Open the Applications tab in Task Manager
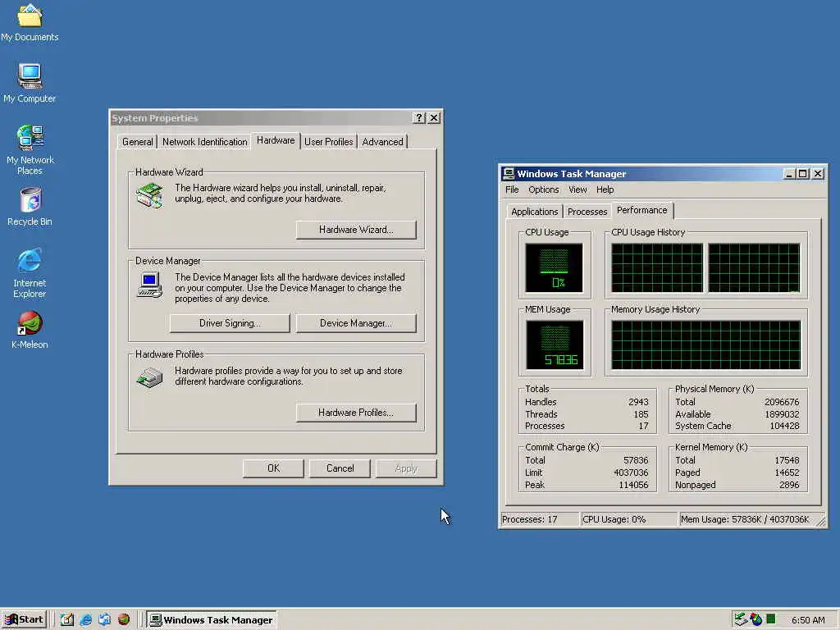 pos(534,212)
